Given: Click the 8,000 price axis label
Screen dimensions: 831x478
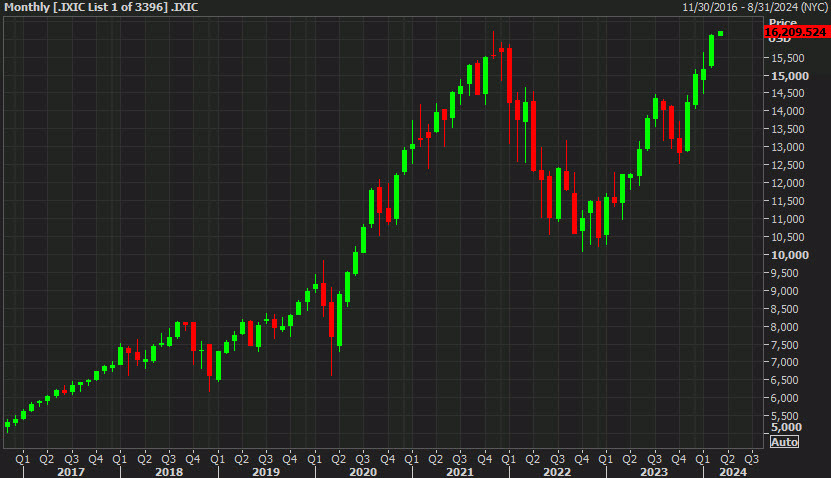Looking at the screenshot, I should click(x=784, y=327).
